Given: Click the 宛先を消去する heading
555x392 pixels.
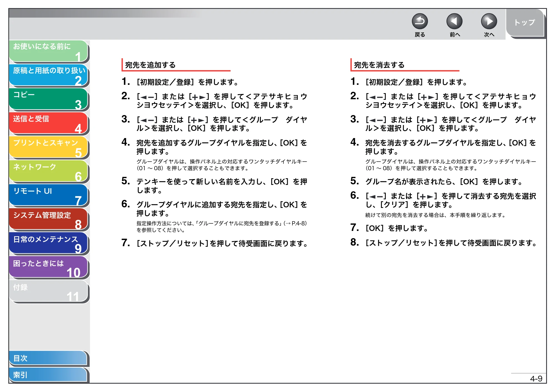Looking at the screenshot, I should click(x=379, y=65).
